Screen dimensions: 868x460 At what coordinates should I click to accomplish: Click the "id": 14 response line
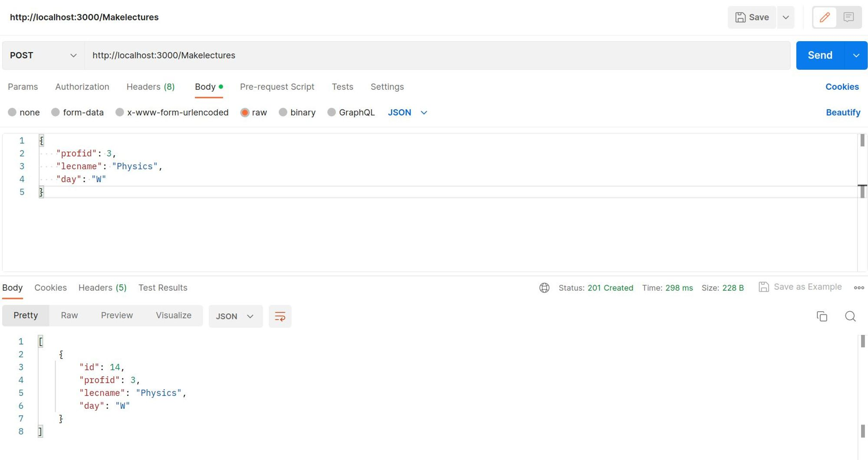(102, 368)
